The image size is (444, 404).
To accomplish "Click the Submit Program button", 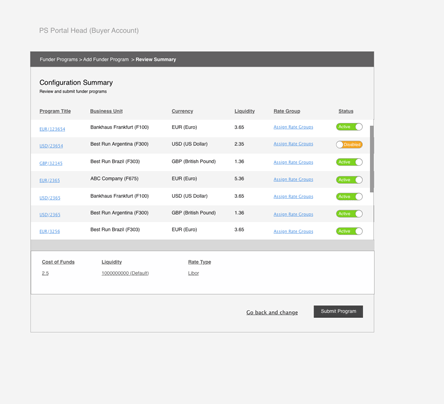I will 338,311.
